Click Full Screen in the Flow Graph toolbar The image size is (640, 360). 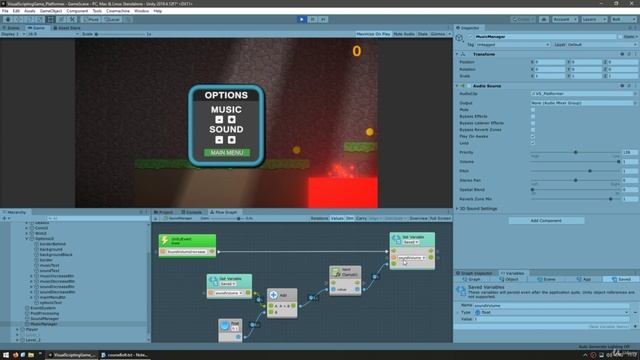pos(440,219)
